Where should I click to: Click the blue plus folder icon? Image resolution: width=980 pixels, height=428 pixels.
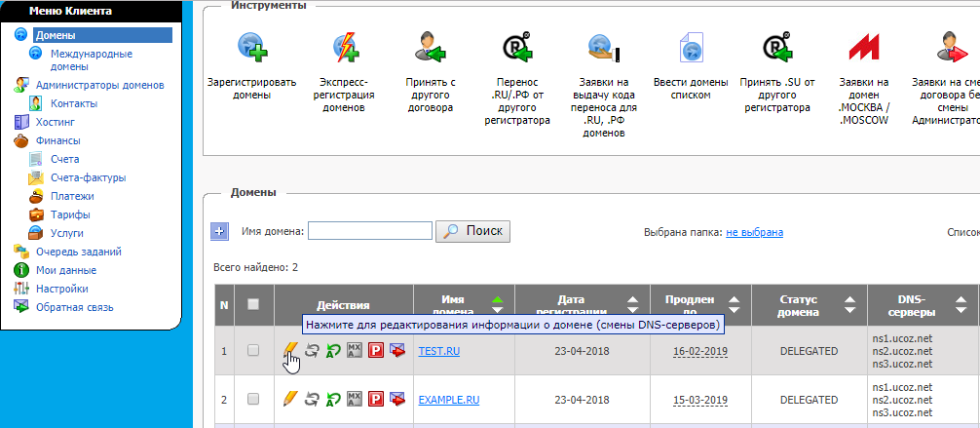coord(220,231)
